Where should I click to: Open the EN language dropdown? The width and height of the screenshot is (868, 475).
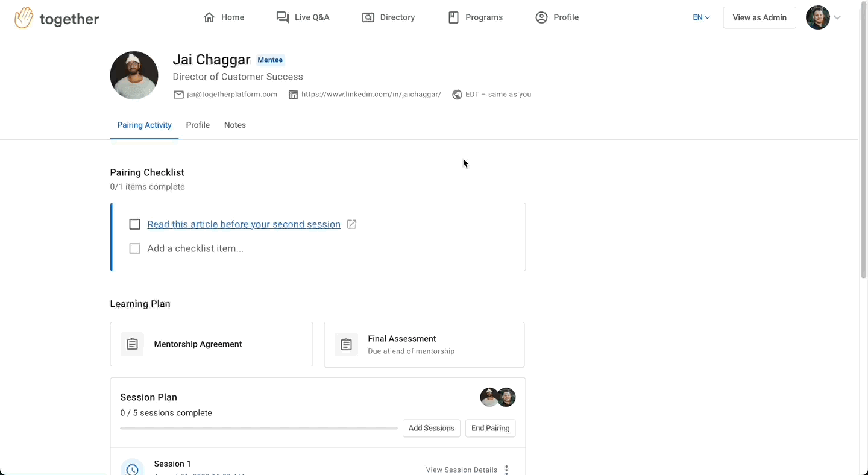coord(701,17)
